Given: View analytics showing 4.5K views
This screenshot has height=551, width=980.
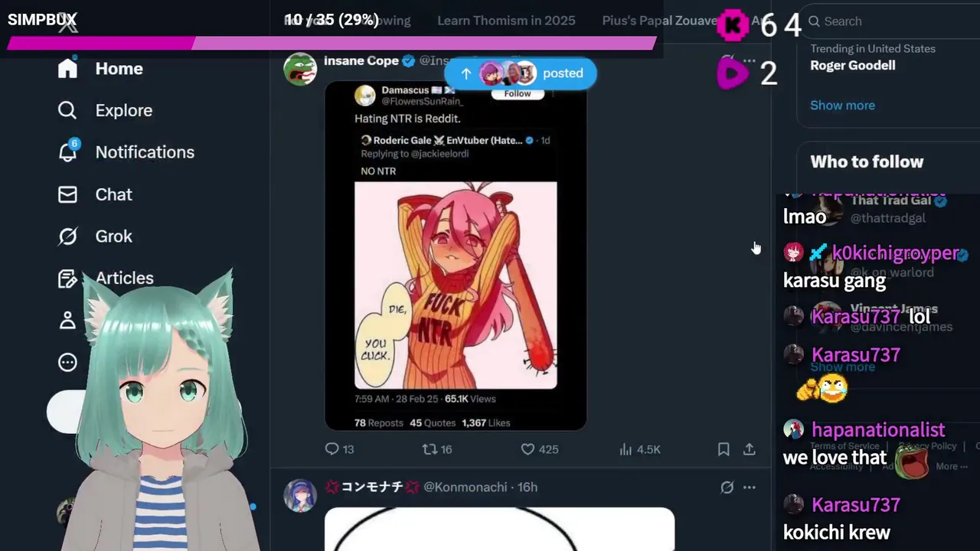Looking at the screenshot, I should pyautogui.click(x=639, y=449).
